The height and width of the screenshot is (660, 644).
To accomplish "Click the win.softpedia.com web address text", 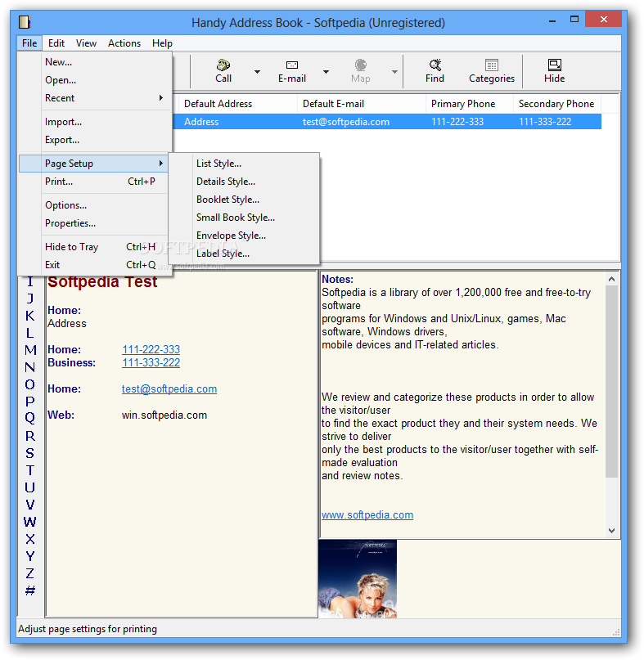I will pyautogui.click(x=164, y=415).
